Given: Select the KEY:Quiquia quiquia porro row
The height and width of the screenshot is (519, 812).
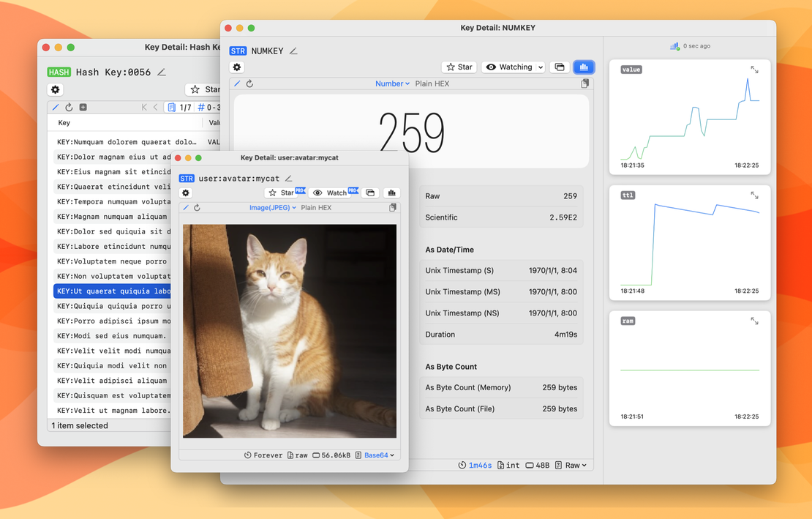Looking at the screenshot, I should [113, 306].
